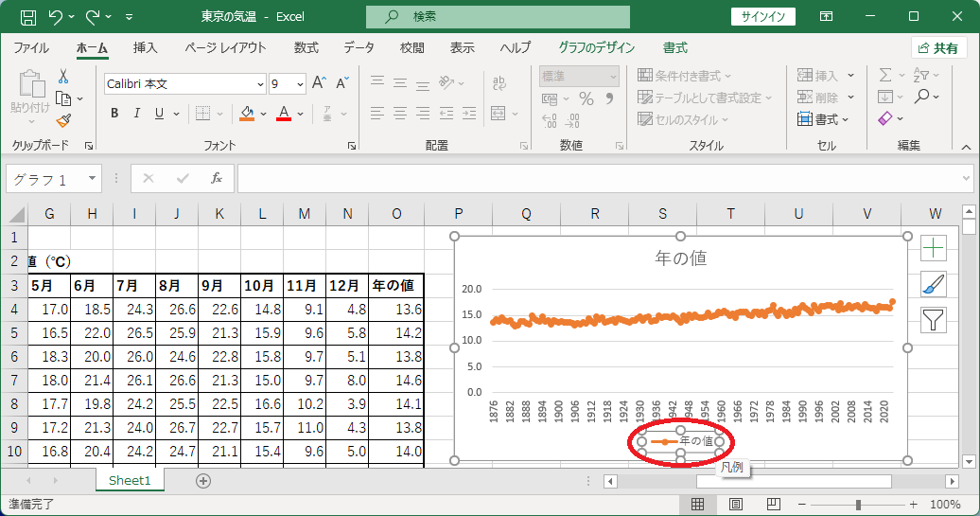Open the グラフのデザイン tab
980x516 pixels.
point(596,47)
